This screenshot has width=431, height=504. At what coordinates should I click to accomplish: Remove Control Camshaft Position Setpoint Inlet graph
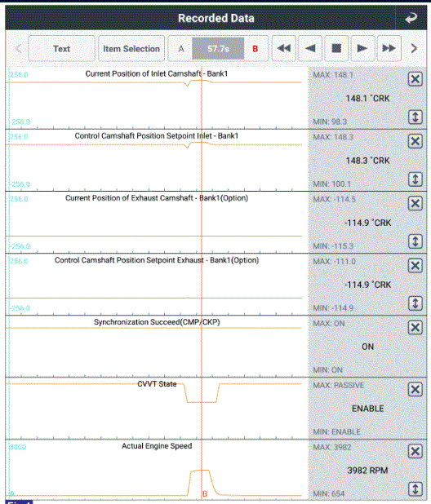point(415,141)
